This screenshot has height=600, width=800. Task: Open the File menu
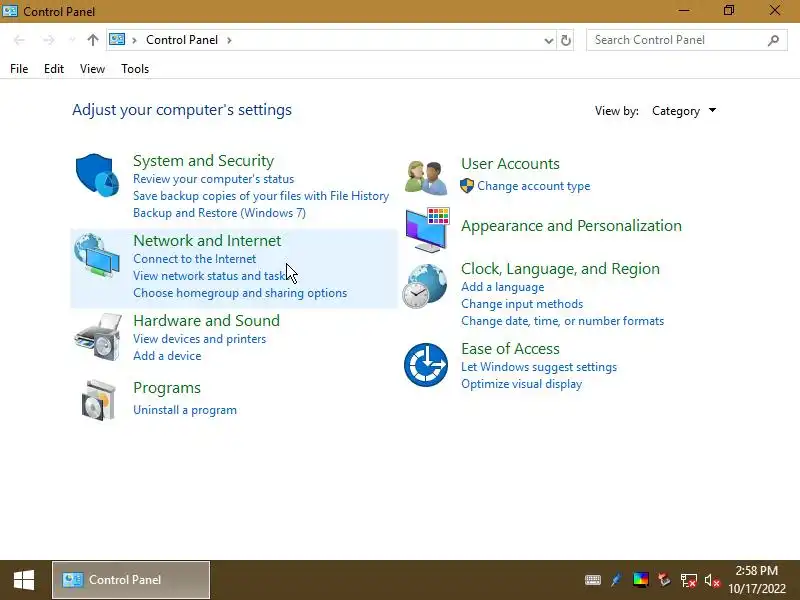[19, 69]
